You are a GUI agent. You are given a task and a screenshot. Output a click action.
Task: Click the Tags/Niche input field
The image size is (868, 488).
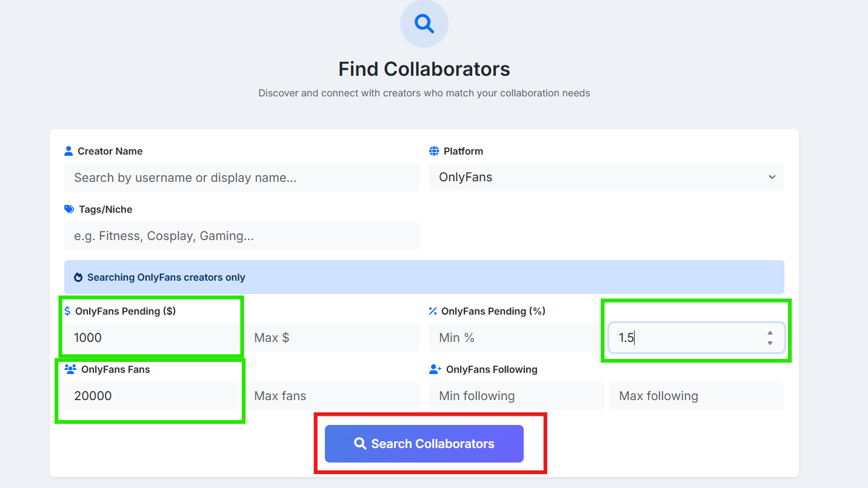pos(241,236)
